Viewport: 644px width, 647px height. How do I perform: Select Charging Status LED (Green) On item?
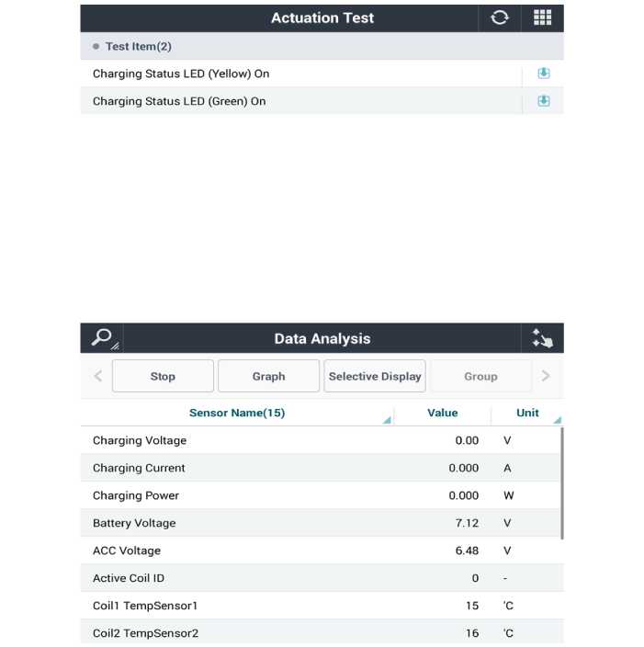179,101
